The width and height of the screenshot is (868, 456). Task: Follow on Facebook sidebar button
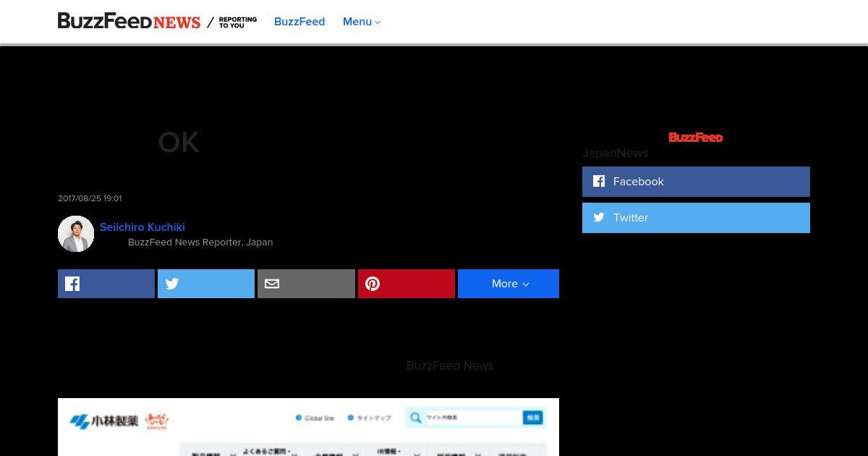click(696, 182)
